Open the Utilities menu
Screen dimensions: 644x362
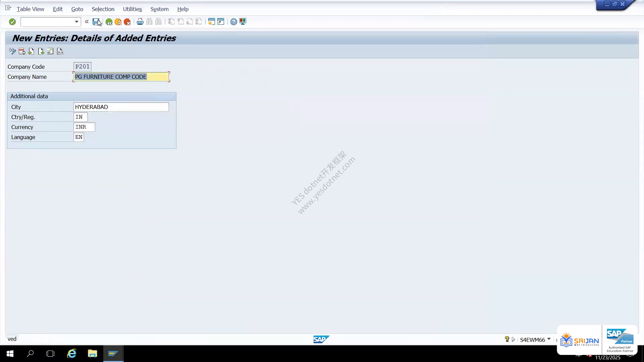pos(132,9)
